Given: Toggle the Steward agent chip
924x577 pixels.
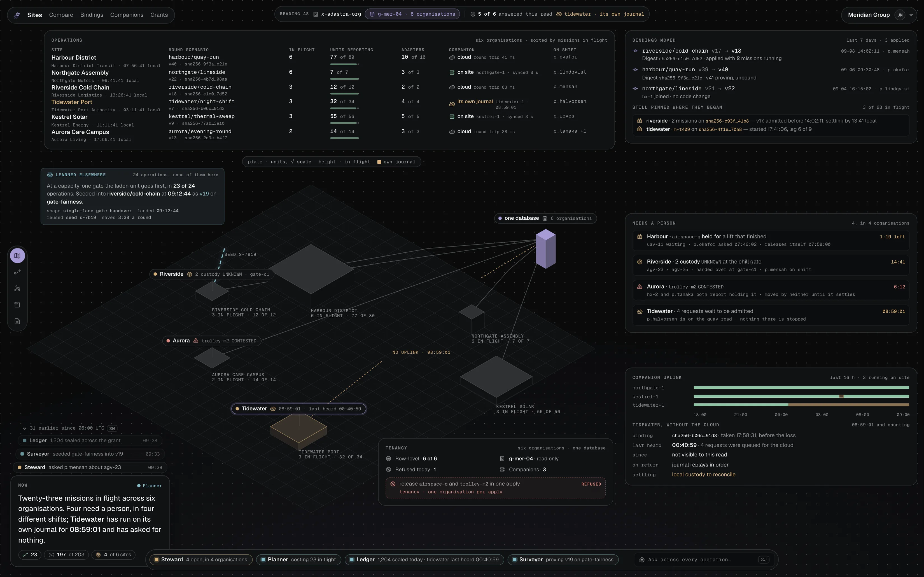Looking at the screenshot, I should [x=201, y=560].
